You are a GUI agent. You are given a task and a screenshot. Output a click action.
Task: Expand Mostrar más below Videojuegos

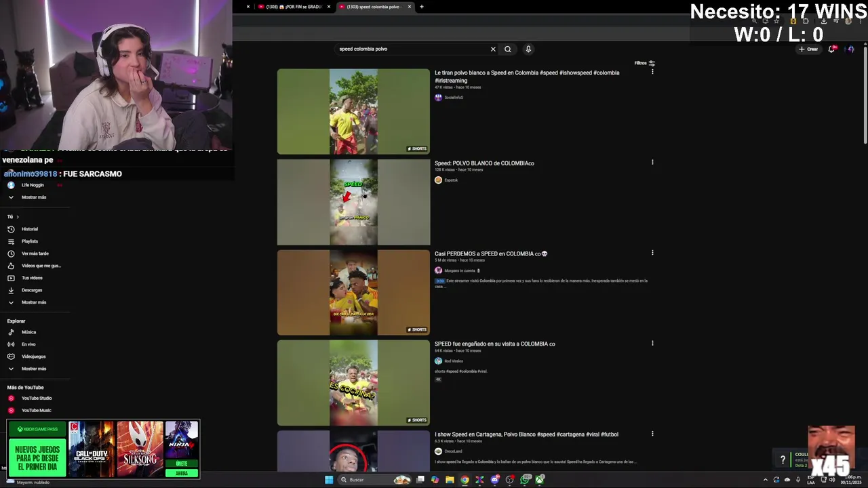pos(34,369)
